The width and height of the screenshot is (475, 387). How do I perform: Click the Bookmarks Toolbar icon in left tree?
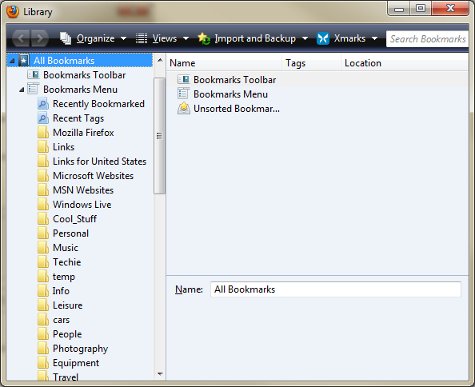(x=33, y=75)
